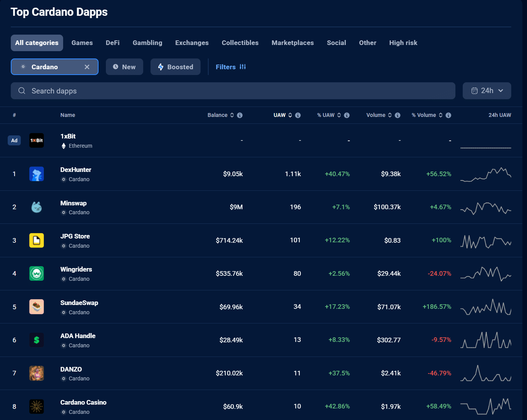Viewport: 527px width, 420px height.
Task: Open the Cardano Casino dapp link
Action: 84,402
